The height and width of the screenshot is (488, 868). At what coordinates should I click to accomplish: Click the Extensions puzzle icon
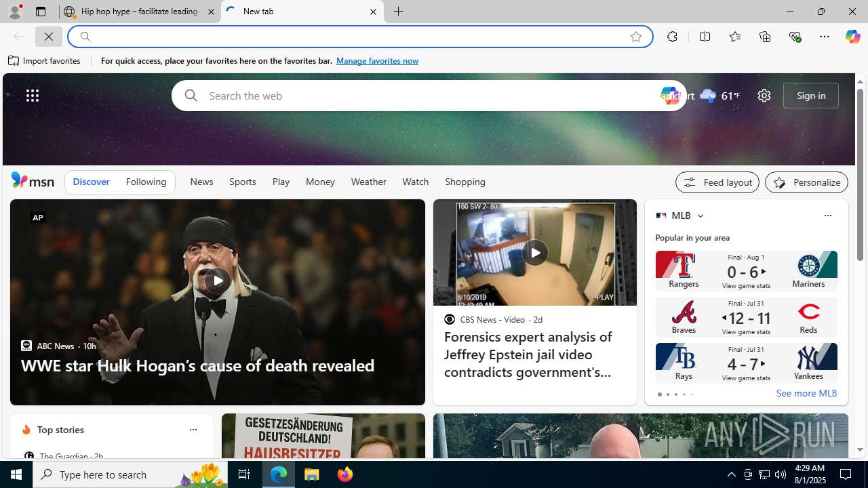(672, 37)
